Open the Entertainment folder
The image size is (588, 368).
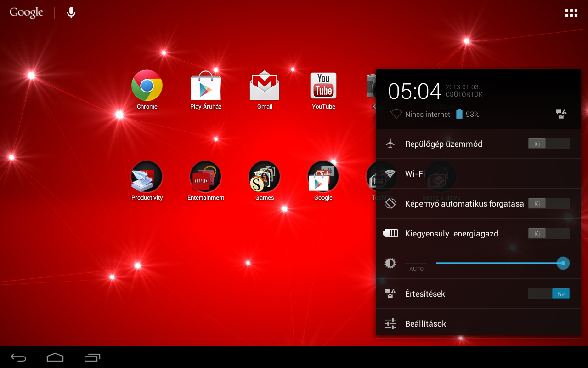pos(206,177)
